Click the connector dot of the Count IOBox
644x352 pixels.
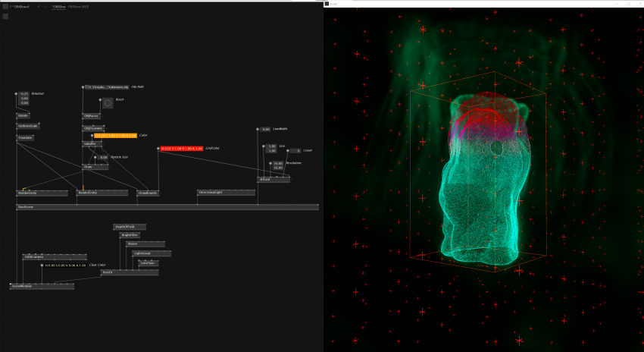(288, 151)
